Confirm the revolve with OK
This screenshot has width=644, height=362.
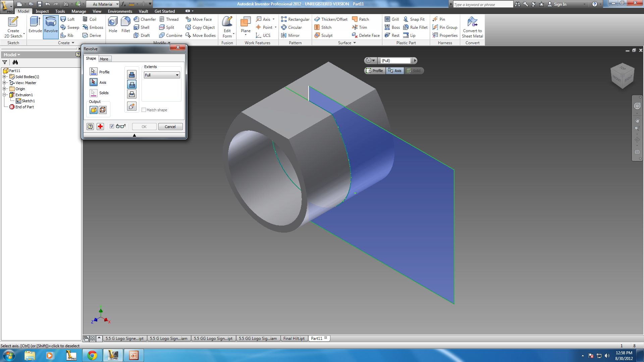(144, 126)
